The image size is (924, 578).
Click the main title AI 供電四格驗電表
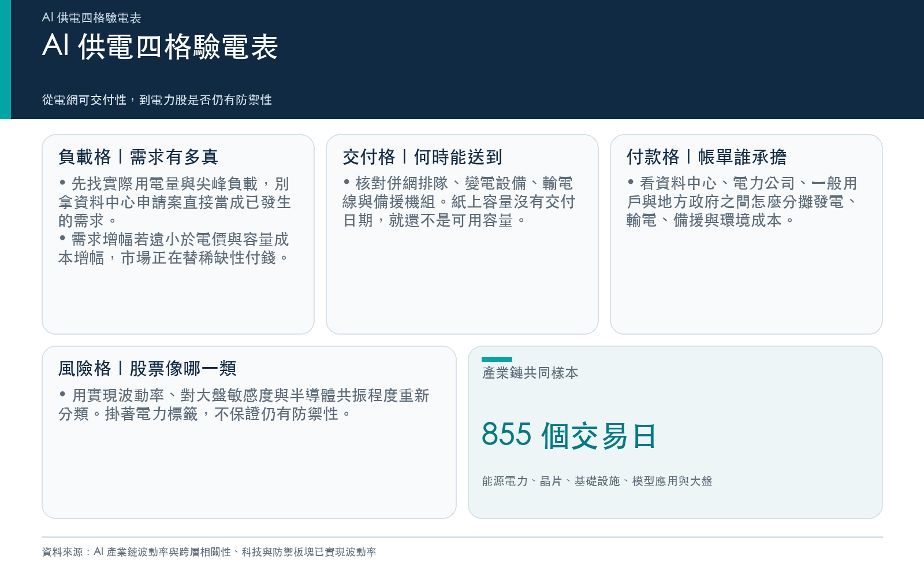[160, 46]
